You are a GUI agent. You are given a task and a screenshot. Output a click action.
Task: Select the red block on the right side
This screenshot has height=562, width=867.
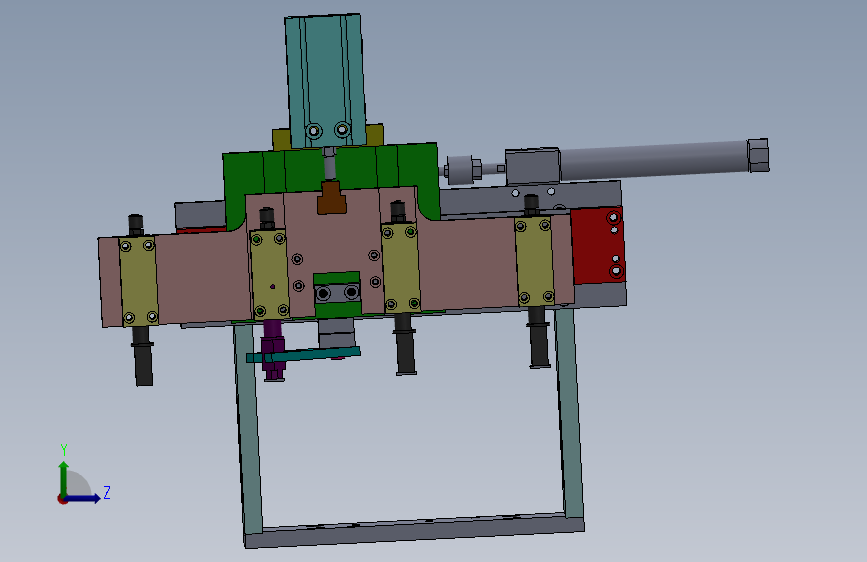pyautogui.click(x=597, y=245)
